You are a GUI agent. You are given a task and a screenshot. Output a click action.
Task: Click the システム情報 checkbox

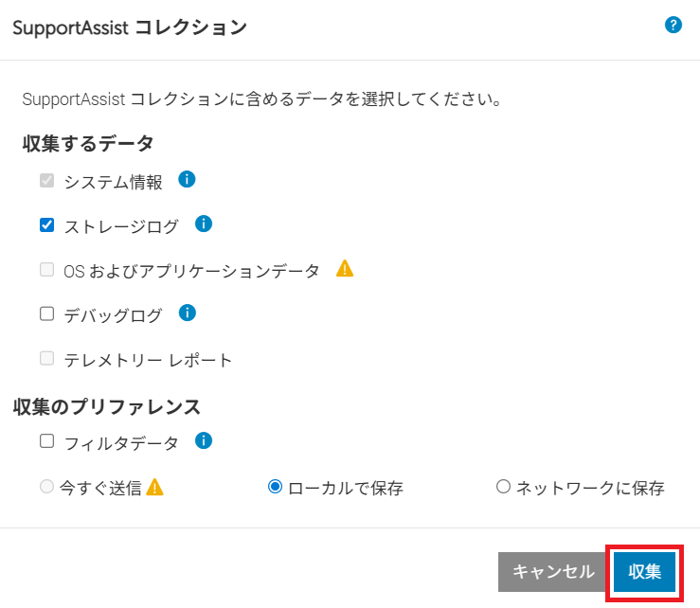pos(46,180)
